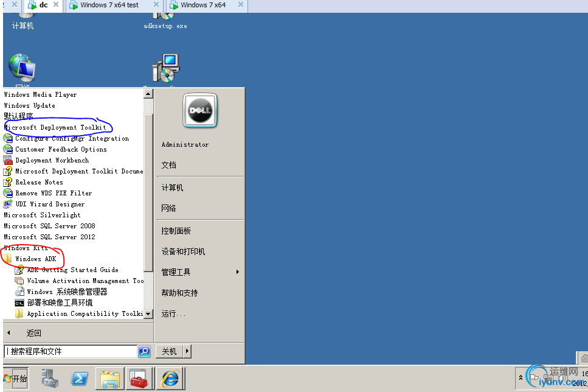Click the 开始 start button
Screen dimensions: 588x392
tap(15, 379)
